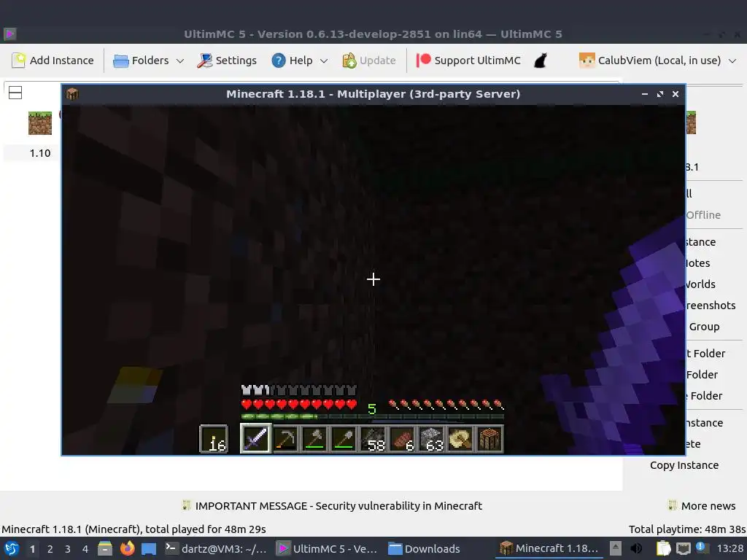Open the CalubViem account dropdown
This screenshot has width=747, height=560.
657,61
